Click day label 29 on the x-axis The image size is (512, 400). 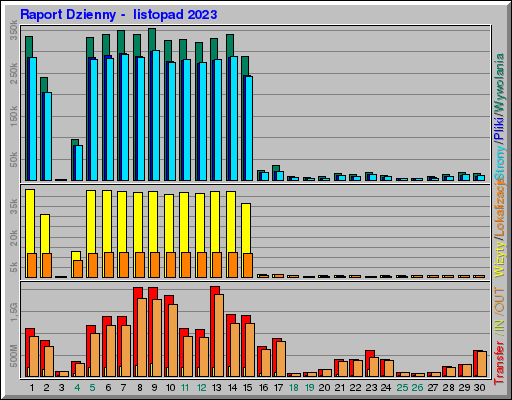pyautogui.click(x=464, y=388)
